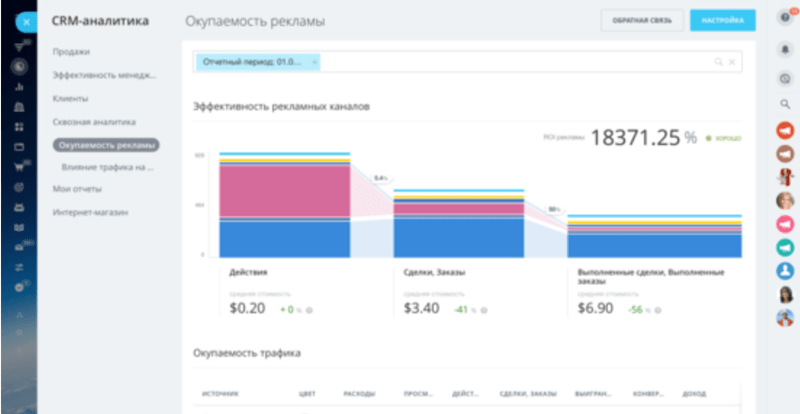The height and width of the screenshot is (414, 800).
Task: Click the search magnifier in right panel
Action: tap(785, 104)
